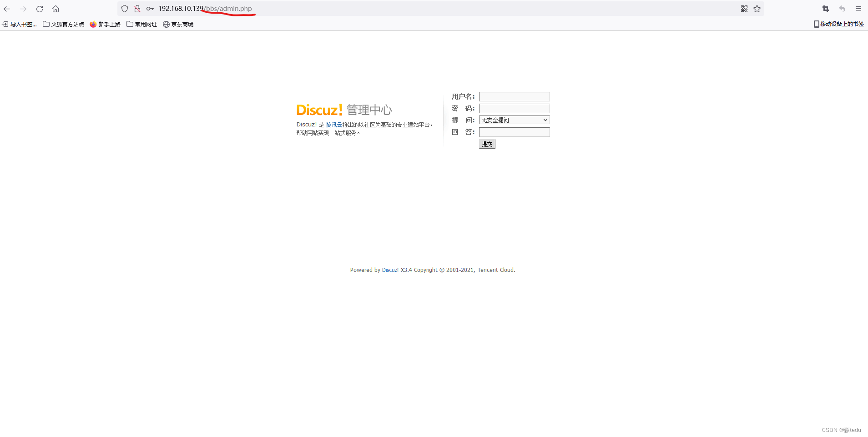Click the 提交 submit button
The width and height of the screenshot is (868, 437).
coord(487,144)
